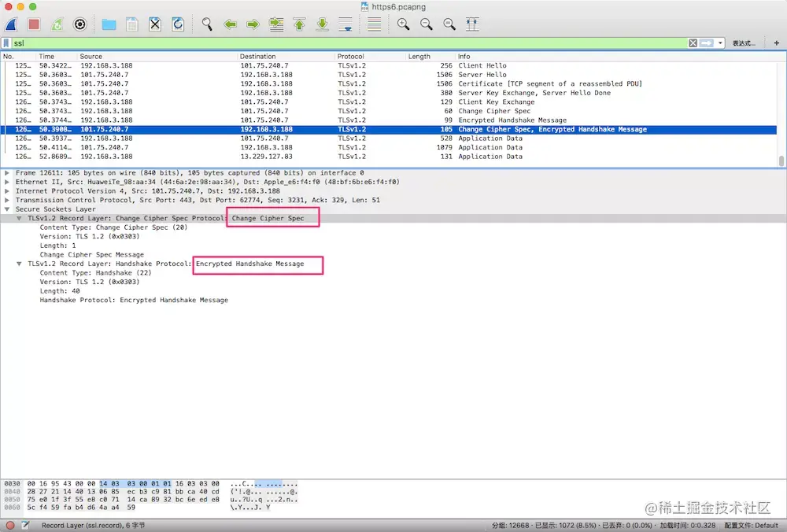787x532 pixels.
Task: Click the ssl display filter field
Action: coord(349,43)
